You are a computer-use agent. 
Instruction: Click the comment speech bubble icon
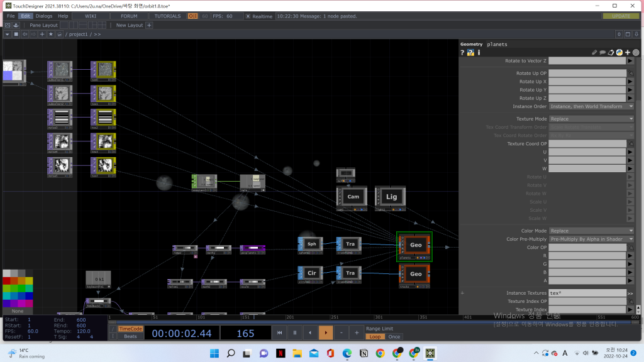click(602, 53)
